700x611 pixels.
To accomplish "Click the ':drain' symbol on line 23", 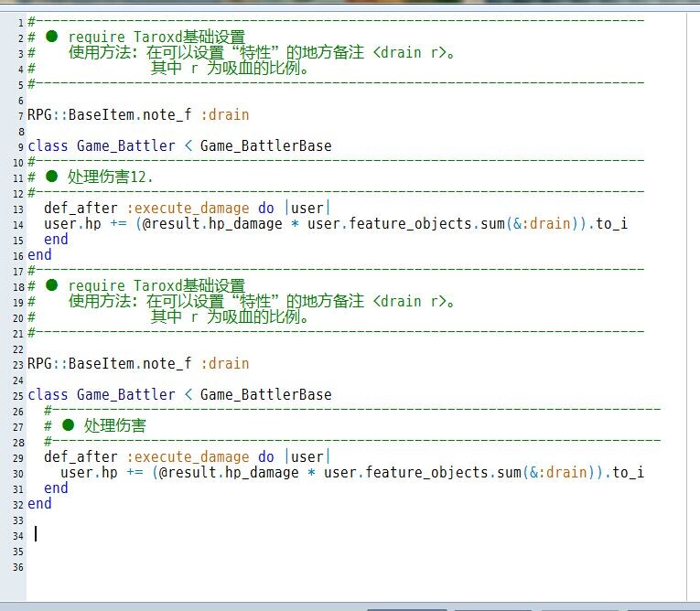I will 225,364.
